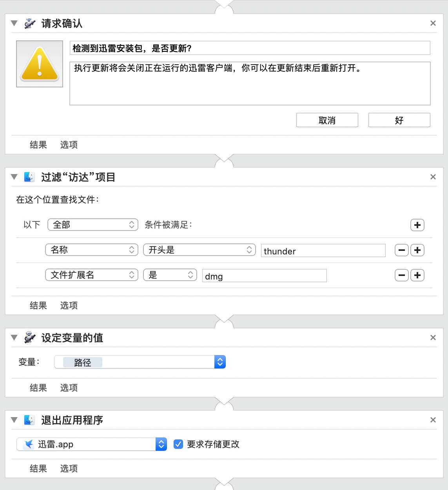Screen dimensions: 448x490
Task: Add a condition after the dmg row
Action: (x=417, y=275)
